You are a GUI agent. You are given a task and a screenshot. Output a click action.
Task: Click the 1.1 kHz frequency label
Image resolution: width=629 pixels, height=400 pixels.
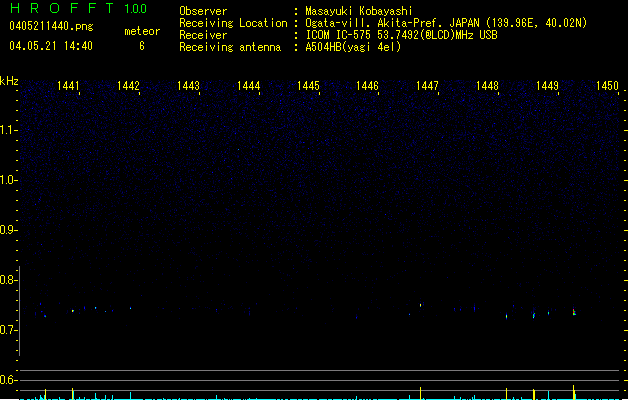8,130
